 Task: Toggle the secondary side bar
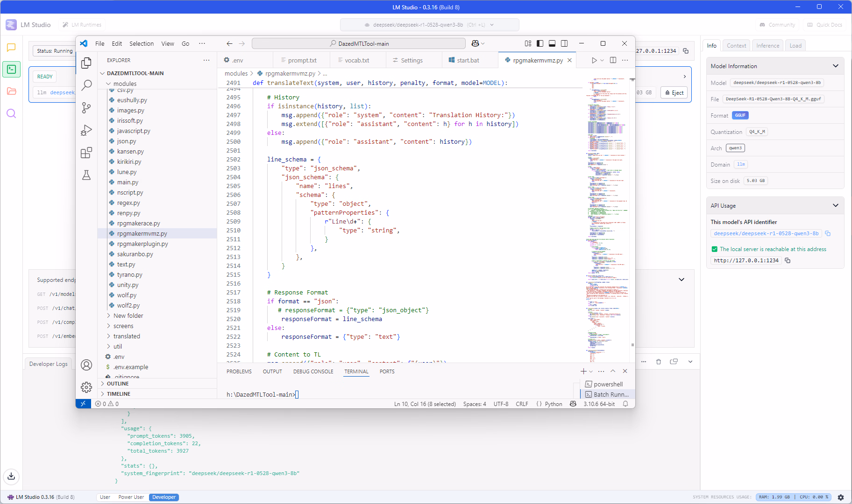pos(564,43)
